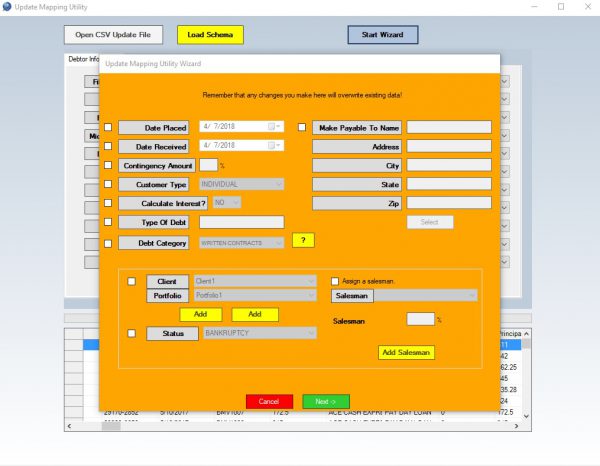Select the Debtor Info tab
Viewport: 600px width, 466px height.
pos(83,59)
